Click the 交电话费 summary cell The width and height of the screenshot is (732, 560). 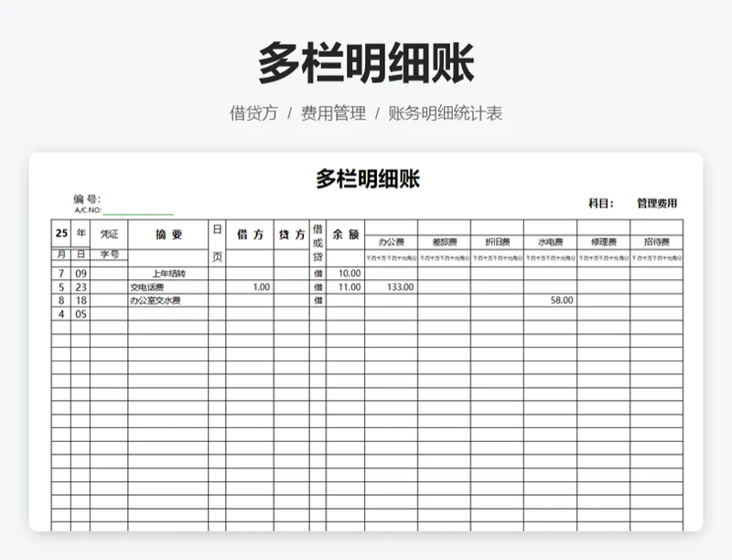click(168, 287)
